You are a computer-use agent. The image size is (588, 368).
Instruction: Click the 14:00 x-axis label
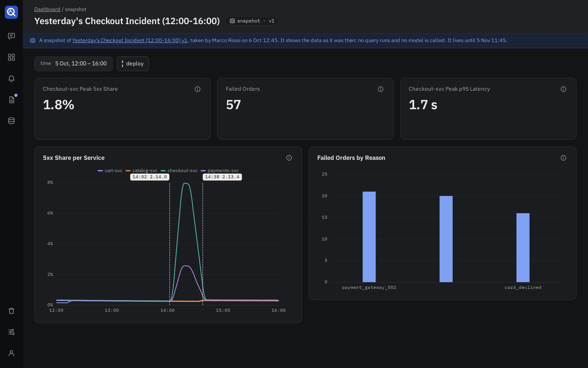point(167,310)
